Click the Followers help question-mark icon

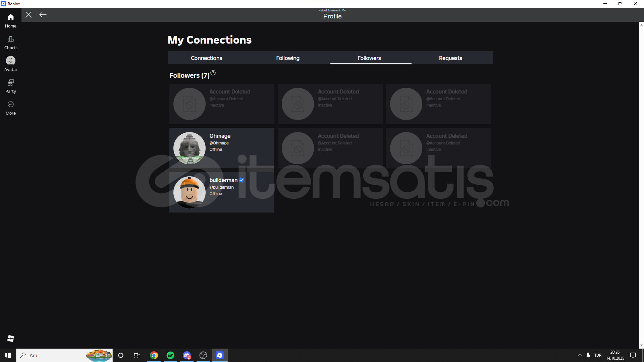[x=213, y=73]
